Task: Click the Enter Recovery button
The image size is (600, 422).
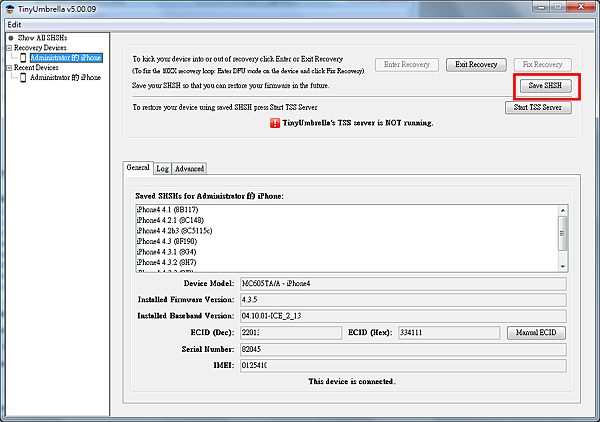Action: 407,65
